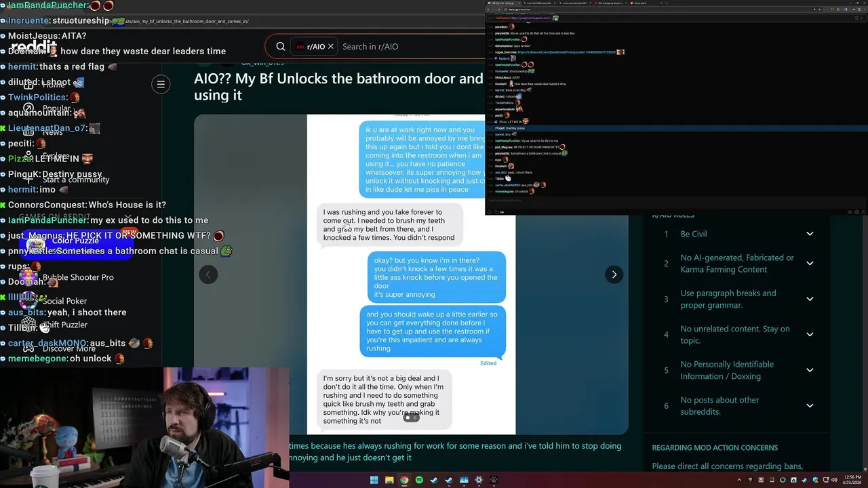Open News in Reddit sidebar

43,132
